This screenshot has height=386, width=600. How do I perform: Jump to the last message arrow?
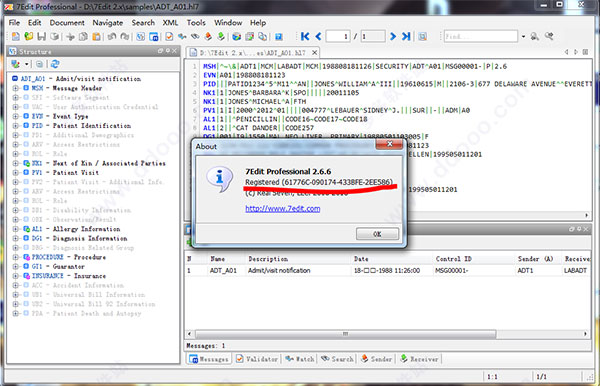tap(406, 36)
